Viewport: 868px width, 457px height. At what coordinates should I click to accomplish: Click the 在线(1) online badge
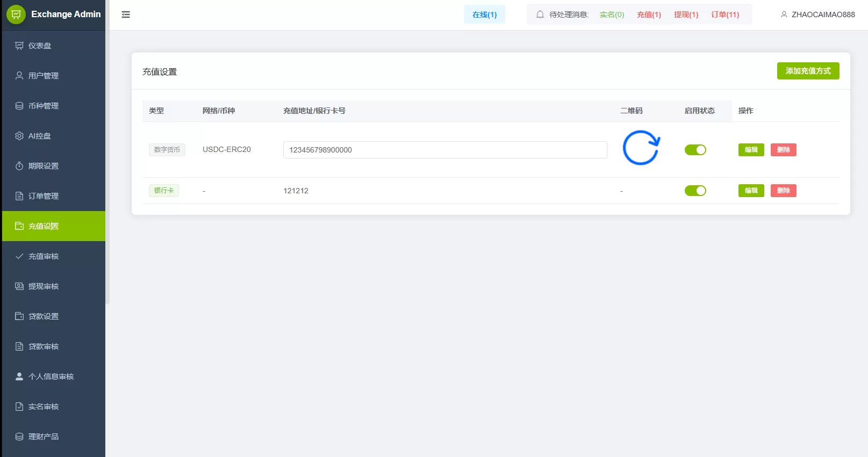(484, 14)
